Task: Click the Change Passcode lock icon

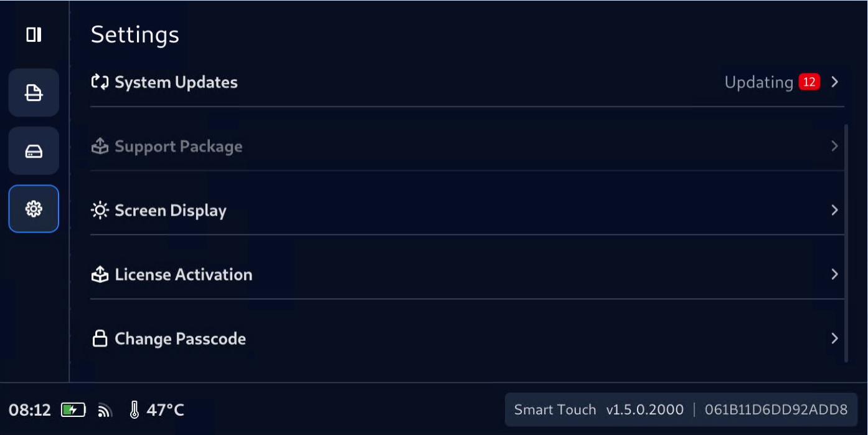Action: pos(100,339)
